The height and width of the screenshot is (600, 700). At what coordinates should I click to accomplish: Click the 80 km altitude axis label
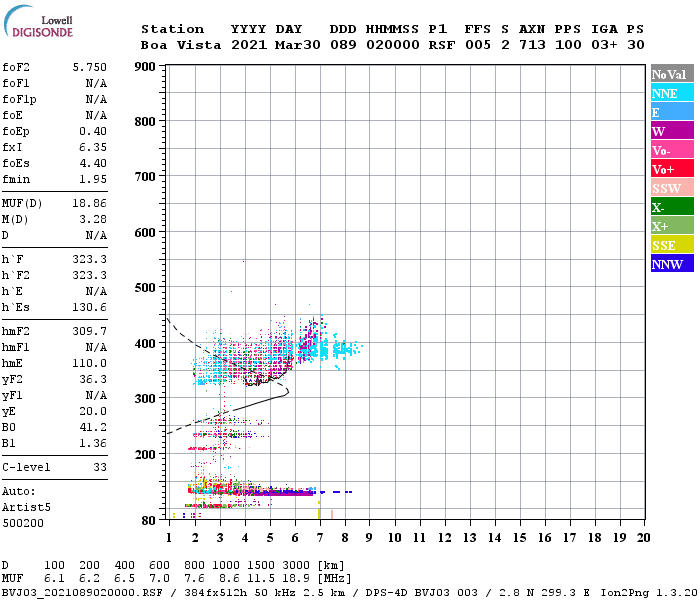tap(149, 520)
